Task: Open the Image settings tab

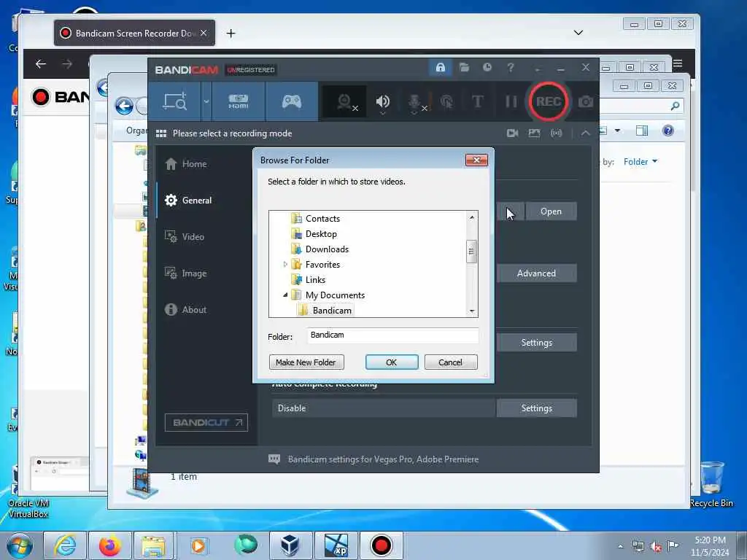Action: 186,273
